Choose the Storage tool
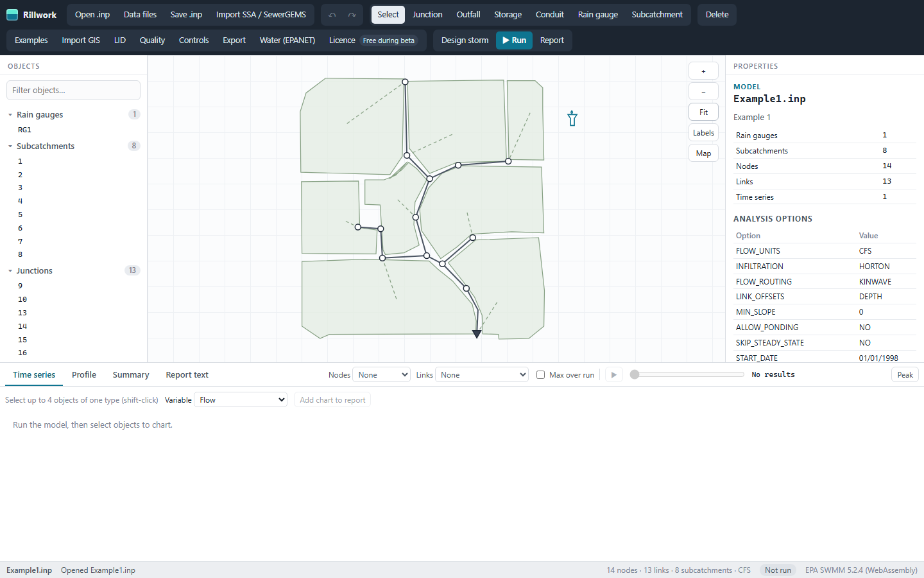Screen dimensions: 924x578 tap(508, 15)
